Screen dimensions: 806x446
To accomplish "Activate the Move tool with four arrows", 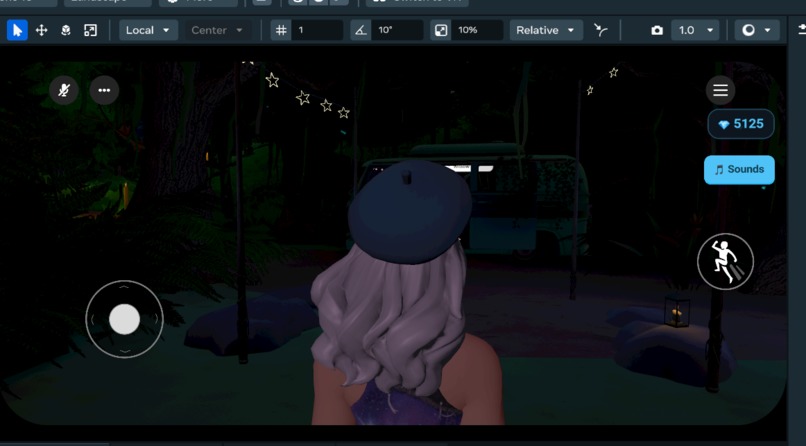I will tap(42, 30).
